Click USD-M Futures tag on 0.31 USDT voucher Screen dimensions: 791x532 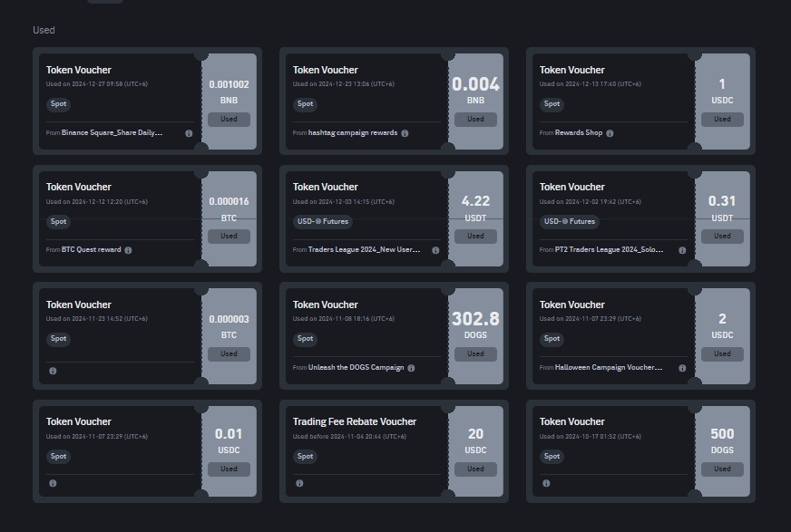pyautogui.click(x=570, y=222)
